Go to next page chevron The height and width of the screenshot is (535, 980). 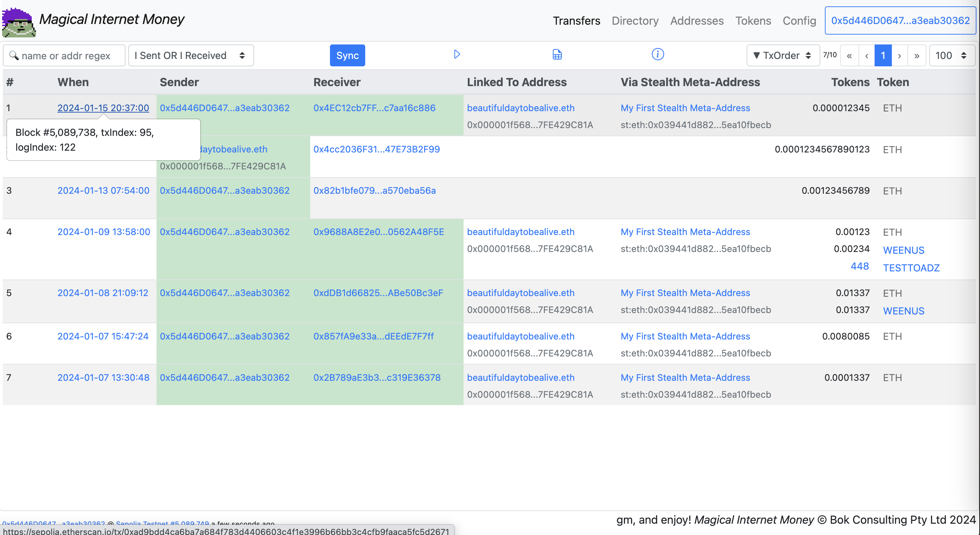pyautogui.click(x=899, y=56)
